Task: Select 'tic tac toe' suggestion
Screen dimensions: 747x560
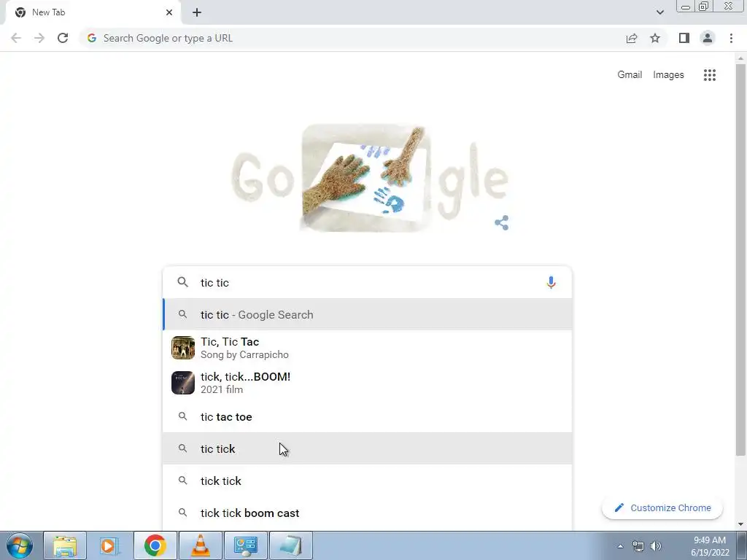Action: tap(368, 416)
